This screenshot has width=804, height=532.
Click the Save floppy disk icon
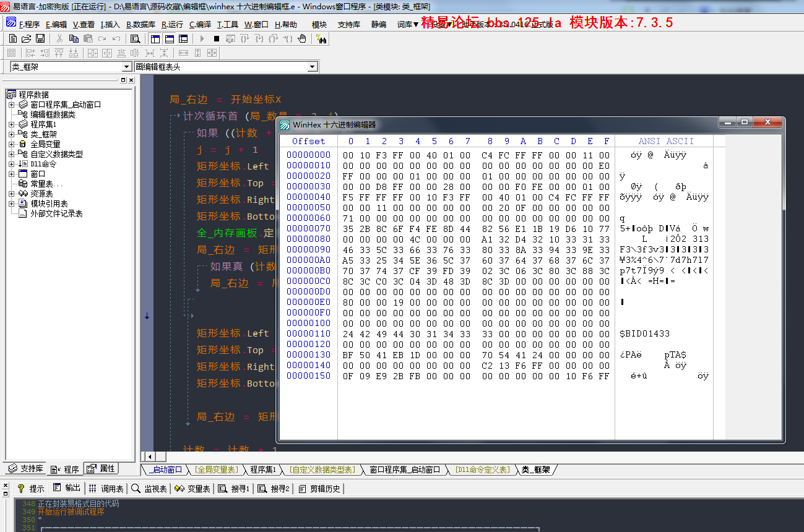click(x=40, y=38)
